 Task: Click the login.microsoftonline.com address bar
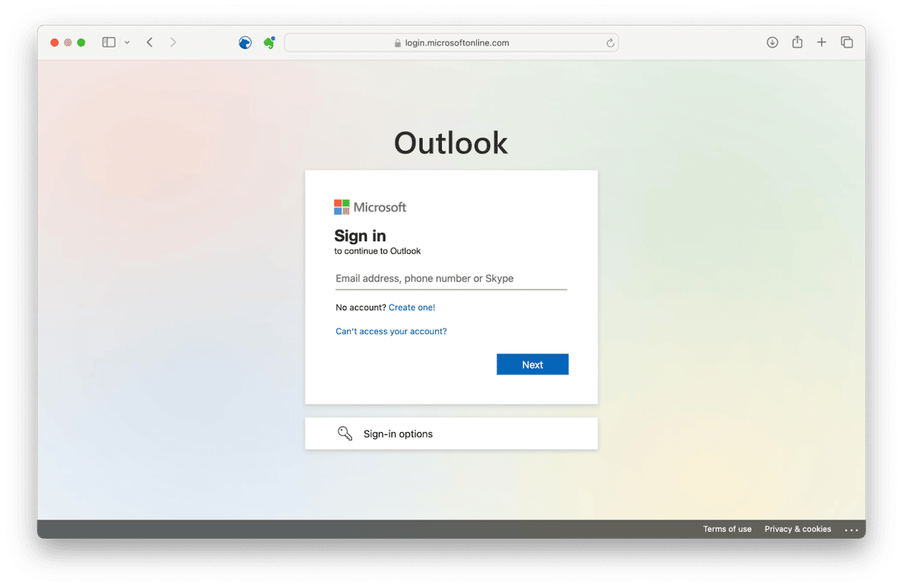click(x=451, y=43)
